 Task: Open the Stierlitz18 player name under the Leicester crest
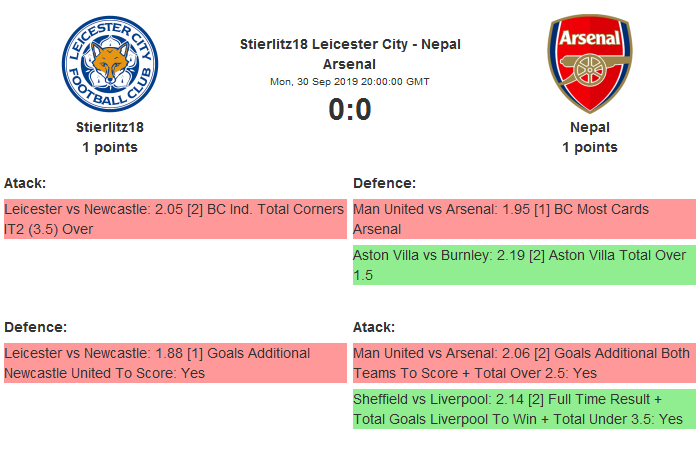click(x=110, y=128)
